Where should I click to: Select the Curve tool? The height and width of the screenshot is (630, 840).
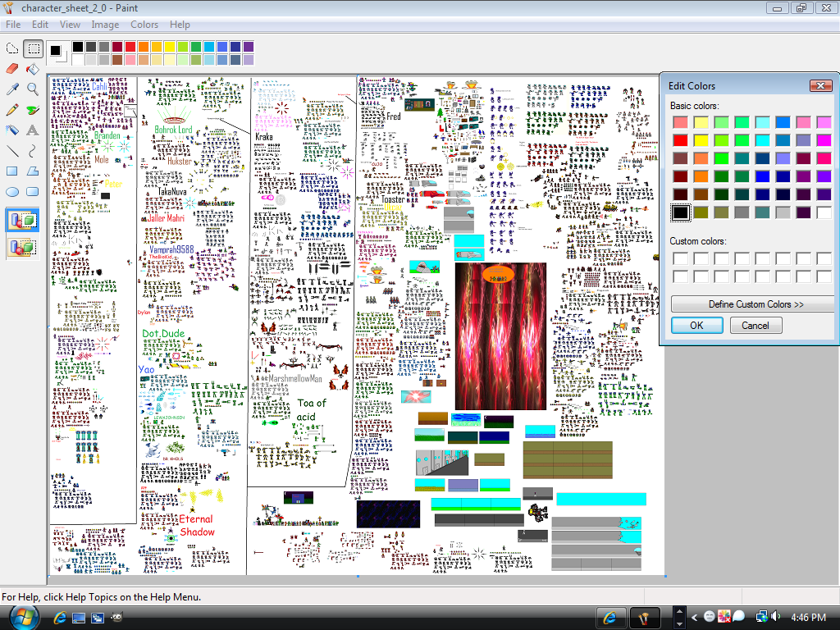32,151
